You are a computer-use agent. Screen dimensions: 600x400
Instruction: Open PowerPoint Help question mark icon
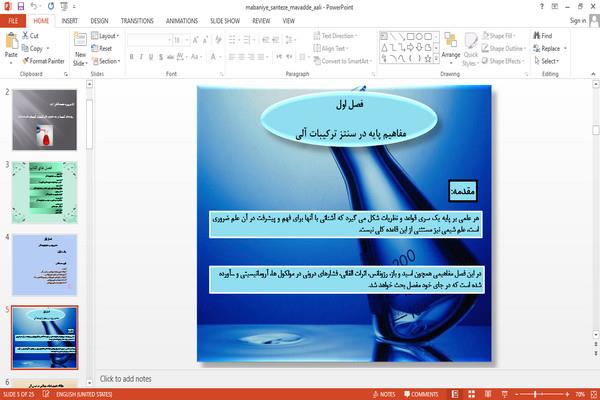tap(542, 7)
